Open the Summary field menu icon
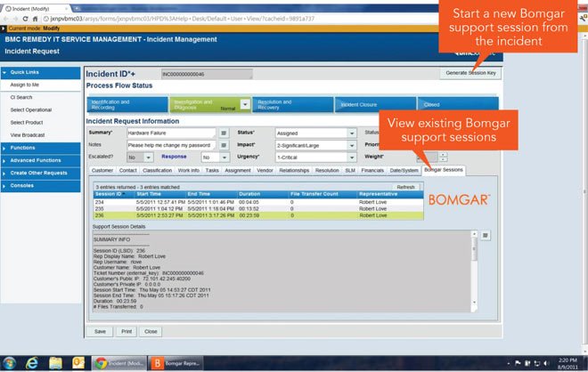Image resolution: width=588 pixels, height=372 pixels. click(224, 133)
